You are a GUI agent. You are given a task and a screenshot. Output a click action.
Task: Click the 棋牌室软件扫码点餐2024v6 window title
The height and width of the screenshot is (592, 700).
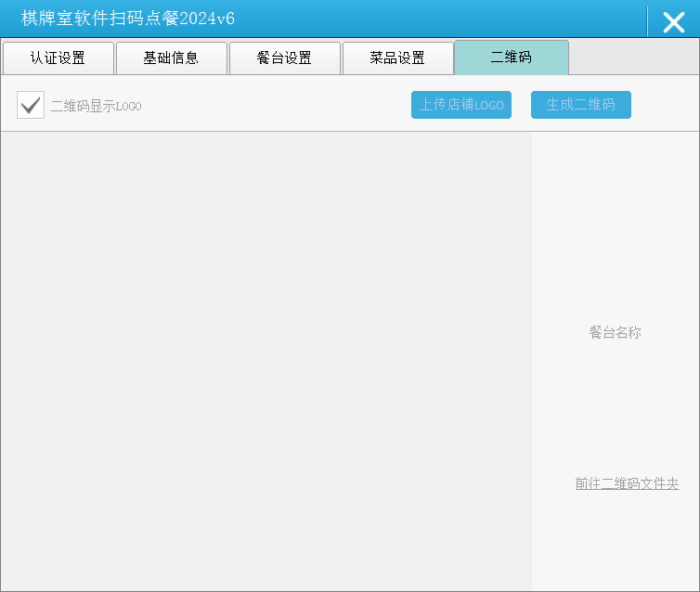click(128, 19)
